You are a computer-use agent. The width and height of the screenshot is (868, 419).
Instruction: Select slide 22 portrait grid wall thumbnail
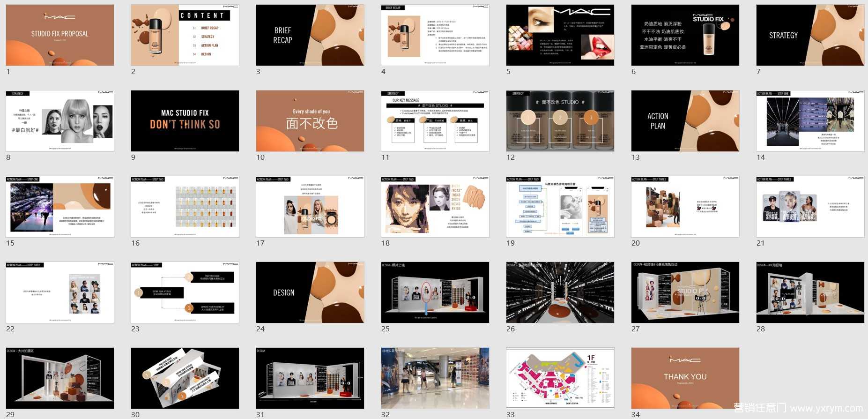[60, 292]
